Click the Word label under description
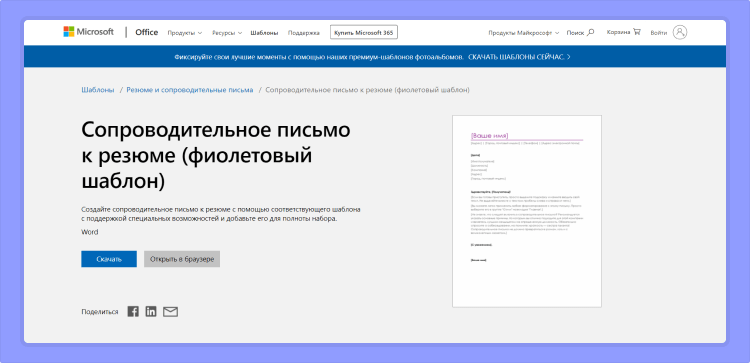750x363 pixels. point(89,232)
